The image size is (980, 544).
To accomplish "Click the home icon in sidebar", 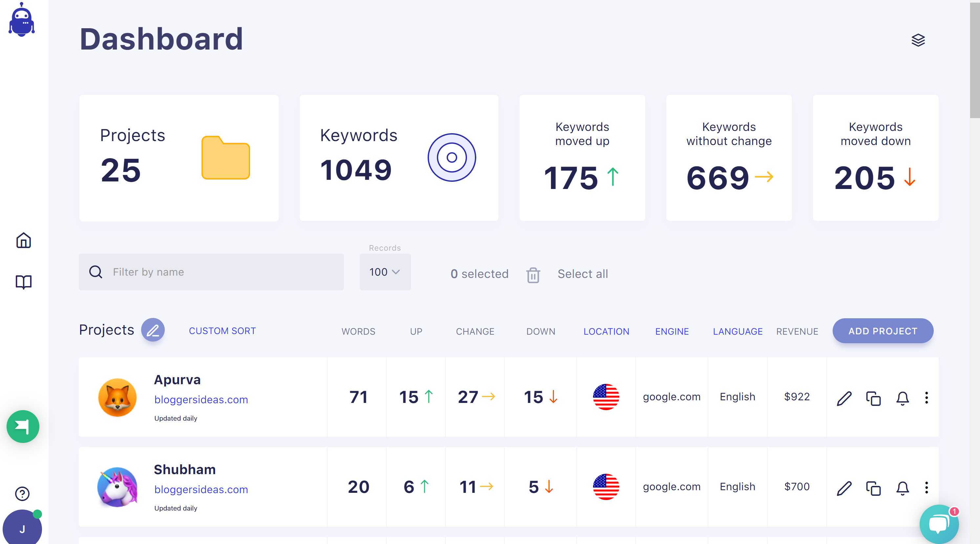I will pos(24,241).
